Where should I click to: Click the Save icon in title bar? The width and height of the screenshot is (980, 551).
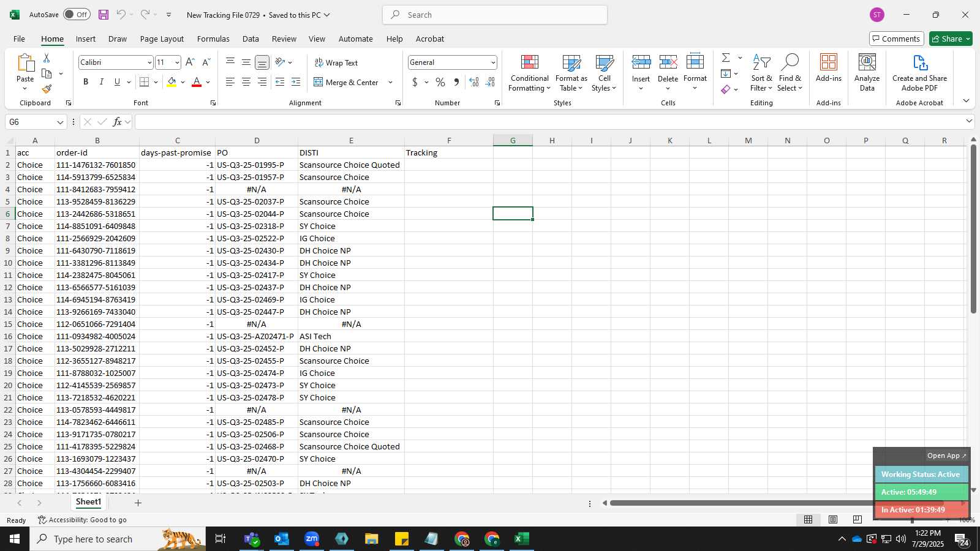point(104,15)
